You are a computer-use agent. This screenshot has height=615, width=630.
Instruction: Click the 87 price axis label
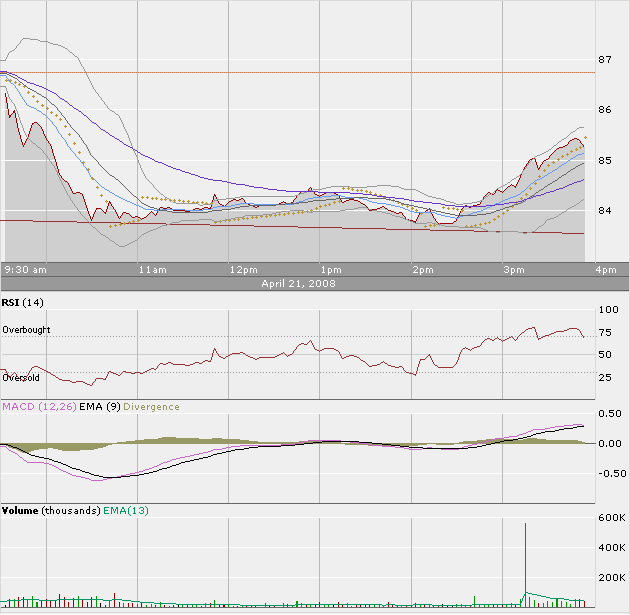(x=605, y=60)
